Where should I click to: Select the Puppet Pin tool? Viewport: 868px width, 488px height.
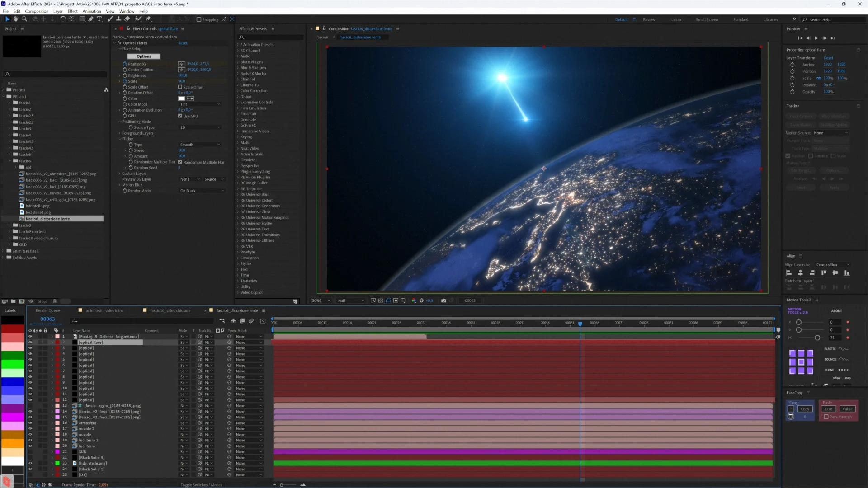[148, 19]
